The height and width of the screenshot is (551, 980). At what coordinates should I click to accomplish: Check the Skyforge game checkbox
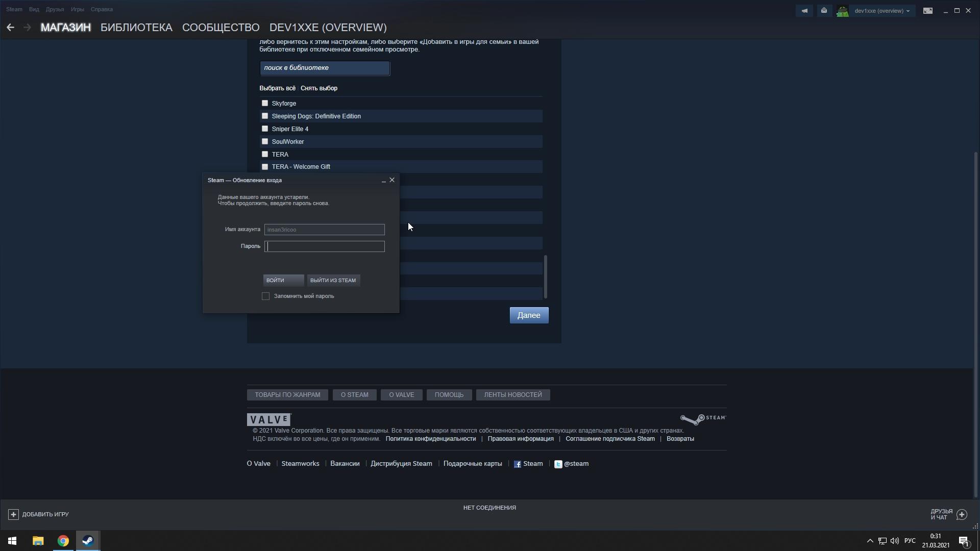pos(265,103)
